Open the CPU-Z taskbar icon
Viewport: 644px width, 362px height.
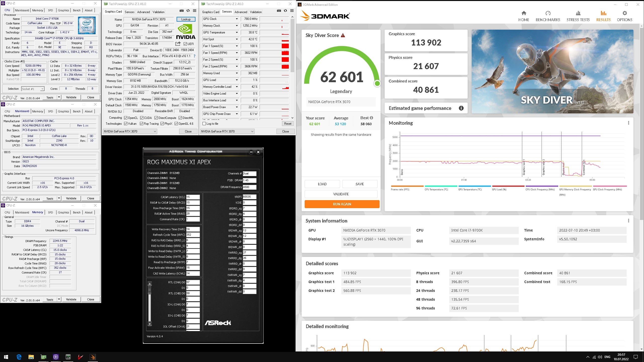tap(56, 357)
